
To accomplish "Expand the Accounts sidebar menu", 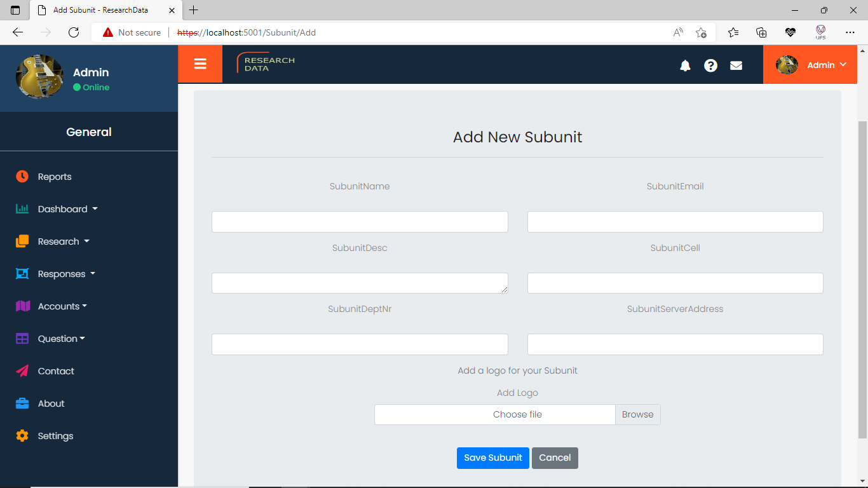I will (x=62, y=306).
